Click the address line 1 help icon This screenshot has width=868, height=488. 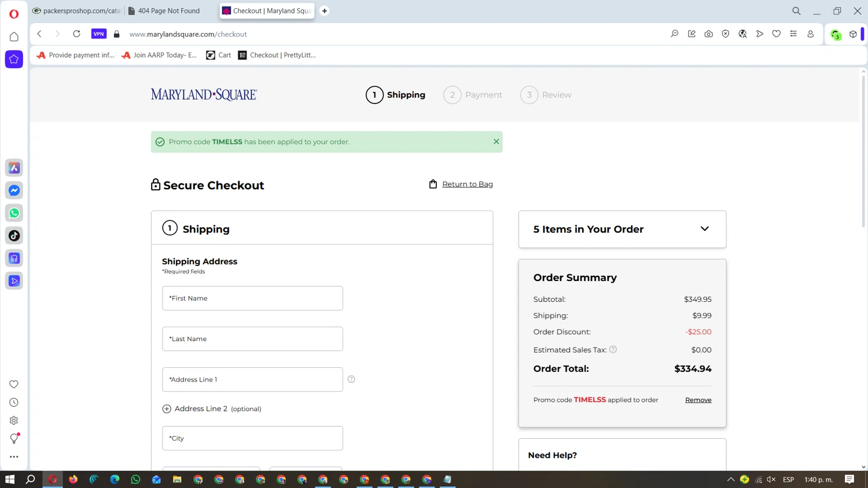click(351, 379)
